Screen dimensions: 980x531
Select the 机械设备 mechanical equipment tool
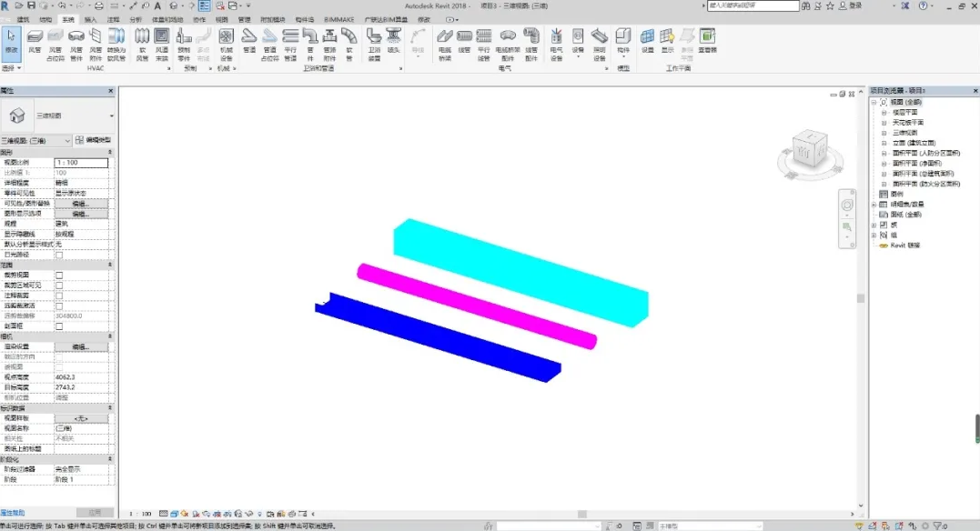(227, 45)
